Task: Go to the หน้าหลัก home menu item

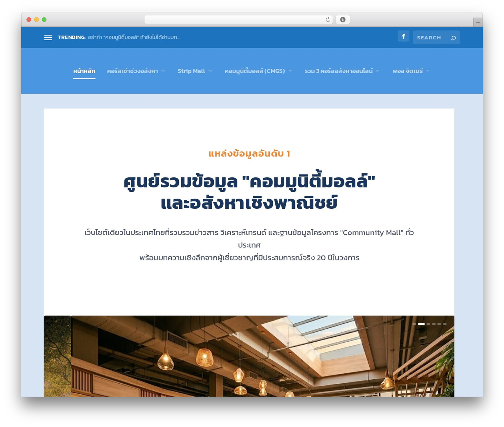Action: point(84,71)
